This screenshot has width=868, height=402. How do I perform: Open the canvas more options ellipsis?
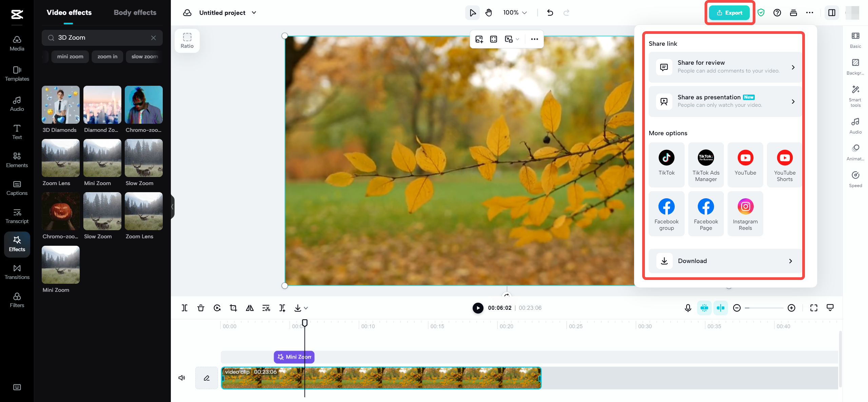click(534, 39)
